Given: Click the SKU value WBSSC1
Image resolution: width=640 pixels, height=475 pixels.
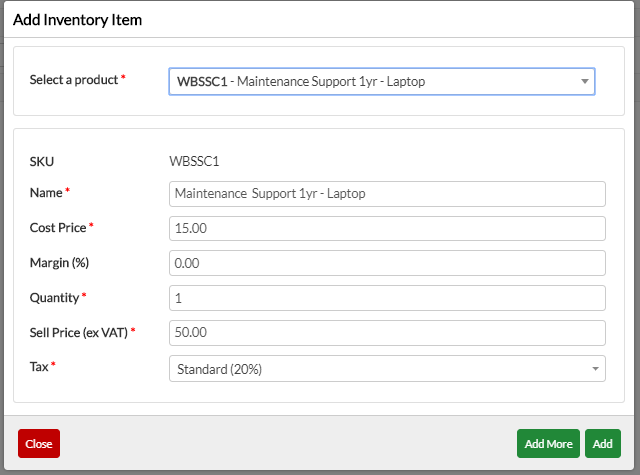Looking at the screenshot, I should [x=194, y=162].
